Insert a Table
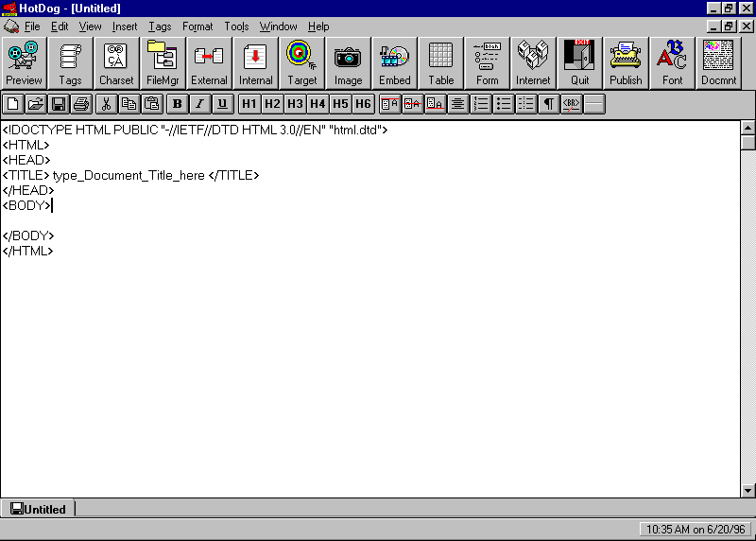756x541 pixels. click(440, 63)
